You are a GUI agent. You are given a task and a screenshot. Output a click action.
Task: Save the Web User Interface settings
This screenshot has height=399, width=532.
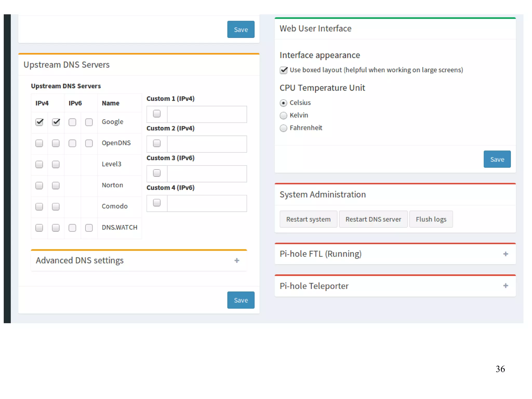tap(497, 159)
